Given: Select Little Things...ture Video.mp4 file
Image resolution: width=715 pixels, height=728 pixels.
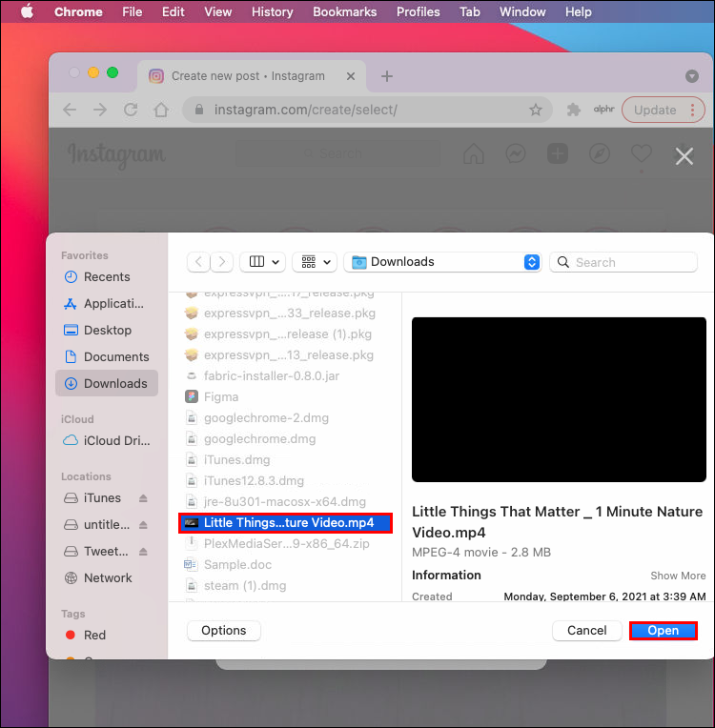Looking at the screenshot, I should tap(285, 523).
